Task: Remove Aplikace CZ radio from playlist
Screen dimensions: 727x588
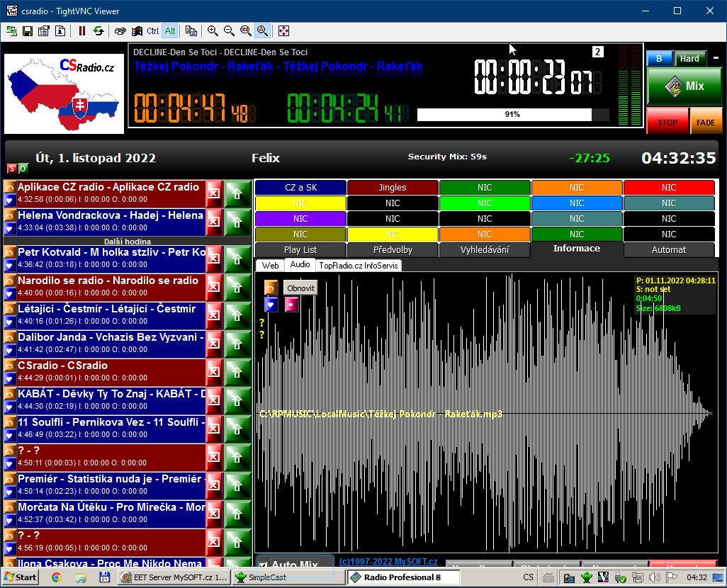Action: [214, 193]
